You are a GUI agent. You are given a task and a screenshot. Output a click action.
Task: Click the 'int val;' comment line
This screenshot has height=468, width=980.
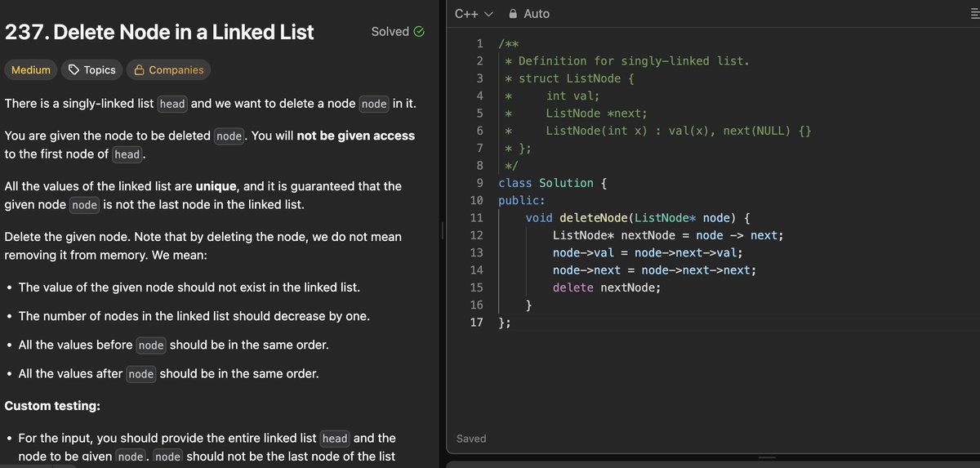point(572,96)
